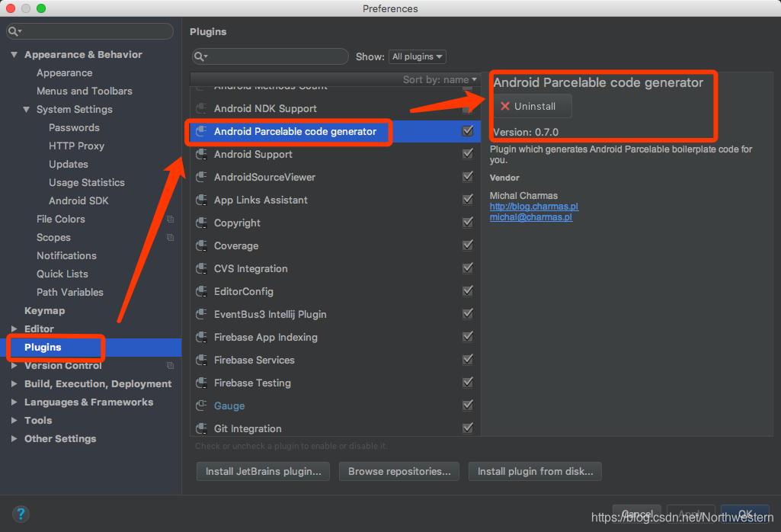Select the Gauge plugin row
Image resolution: width=781 pixels, height=532 pixels.
(x=335, y=406)
